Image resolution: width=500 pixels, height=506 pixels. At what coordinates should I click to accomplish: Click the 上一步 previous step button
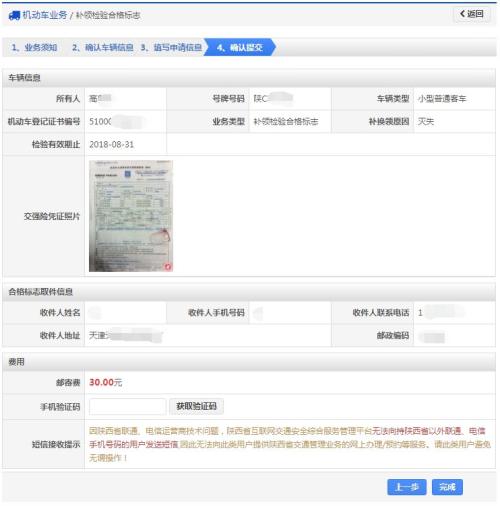click(407, 487)
